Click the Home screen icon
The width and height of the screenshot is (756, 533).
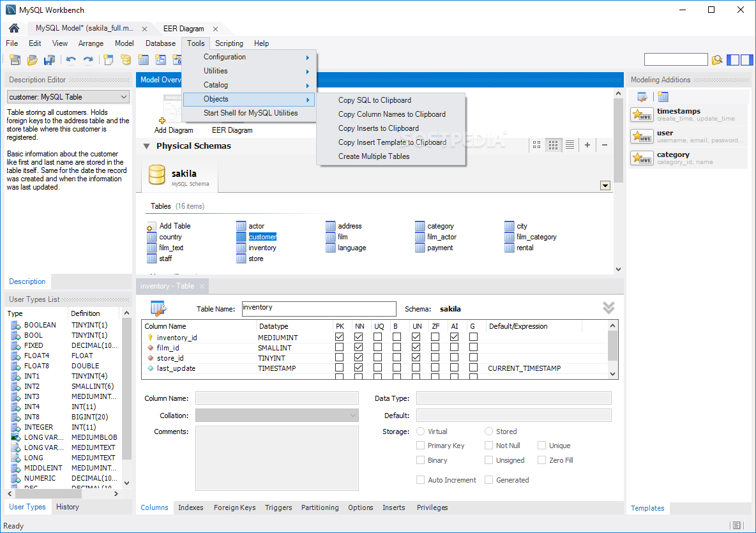14,29
